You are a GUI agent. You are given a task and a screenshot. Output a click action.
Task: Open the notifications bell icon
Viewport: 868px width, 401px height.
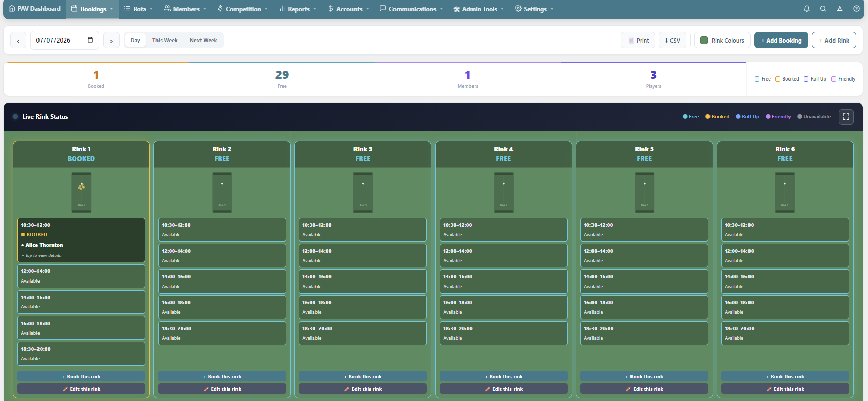[807, 9]
